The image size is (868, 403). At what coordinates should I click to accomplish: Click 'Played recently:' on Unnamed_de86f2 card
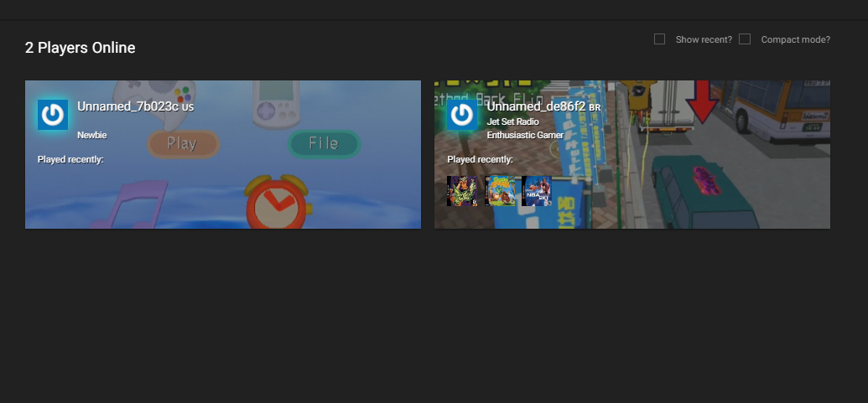click(480, 160)
